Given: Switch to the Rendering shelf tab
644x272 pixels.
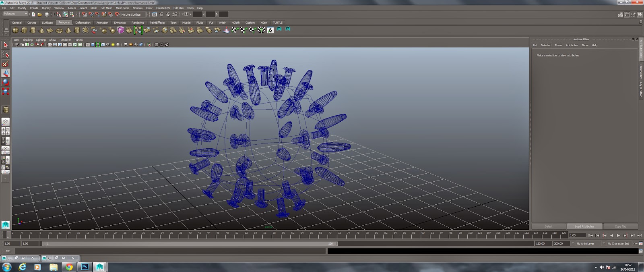Looking at the screenshot, I should [x=138, y=23].
